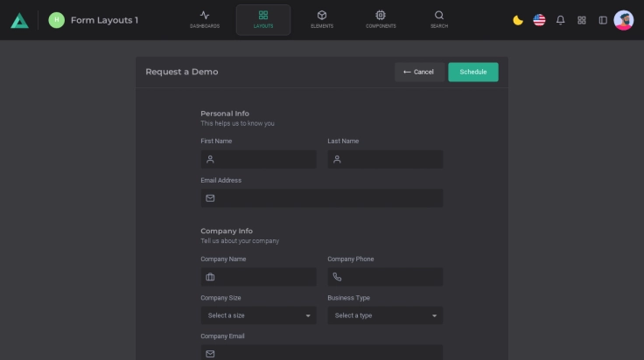
Task: Open the Dashboards menu
Action: click(x=205, y=19)
